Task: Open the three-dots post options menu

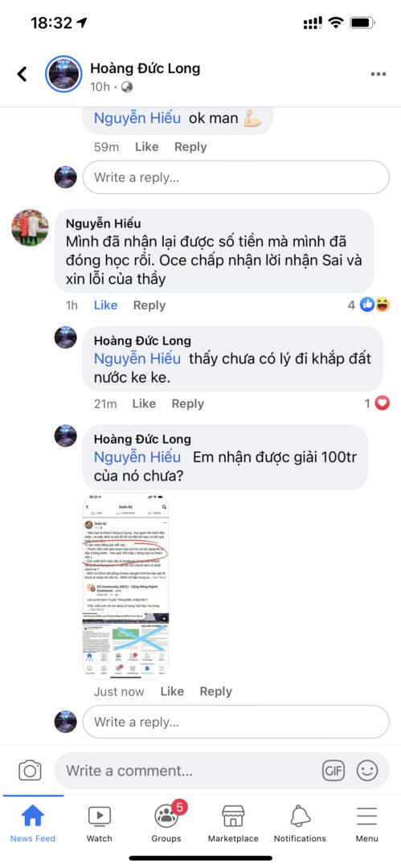Action: (x=378, y=74)
